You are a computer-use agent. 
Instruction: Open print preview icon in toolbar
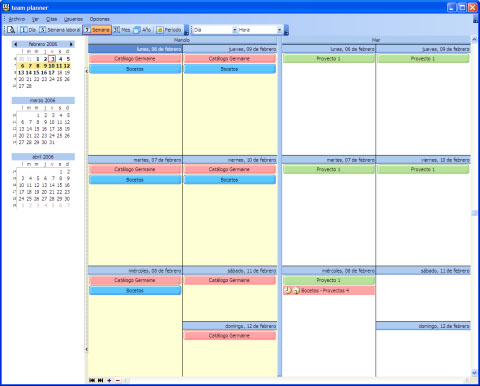click(x=11, y=30)
